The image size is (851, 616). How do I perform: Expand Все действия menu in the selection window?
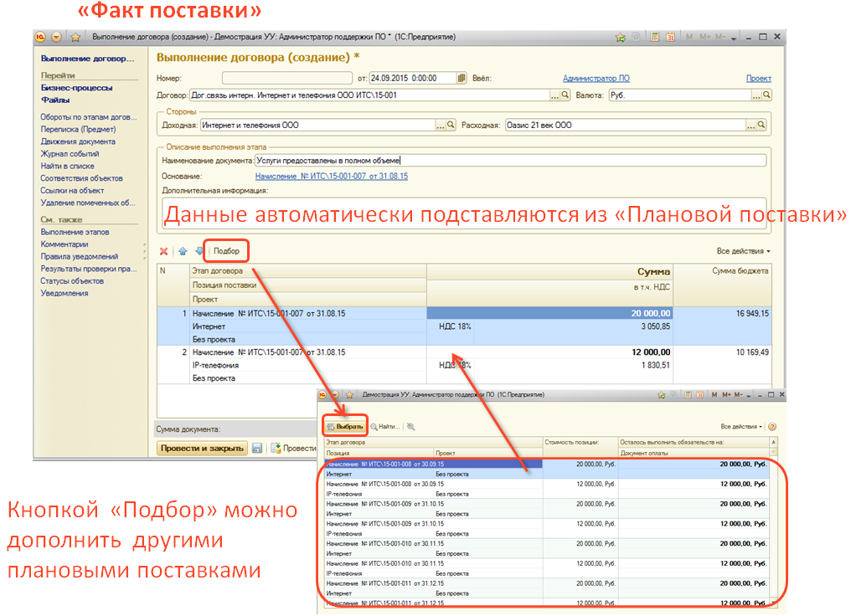(x=741, y=427)
